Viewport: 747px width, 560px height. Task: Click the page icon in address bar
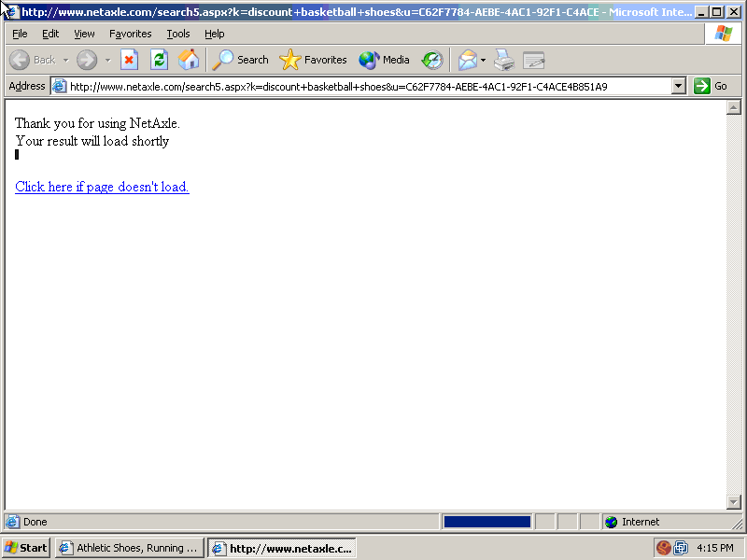(x=59, y=86)
